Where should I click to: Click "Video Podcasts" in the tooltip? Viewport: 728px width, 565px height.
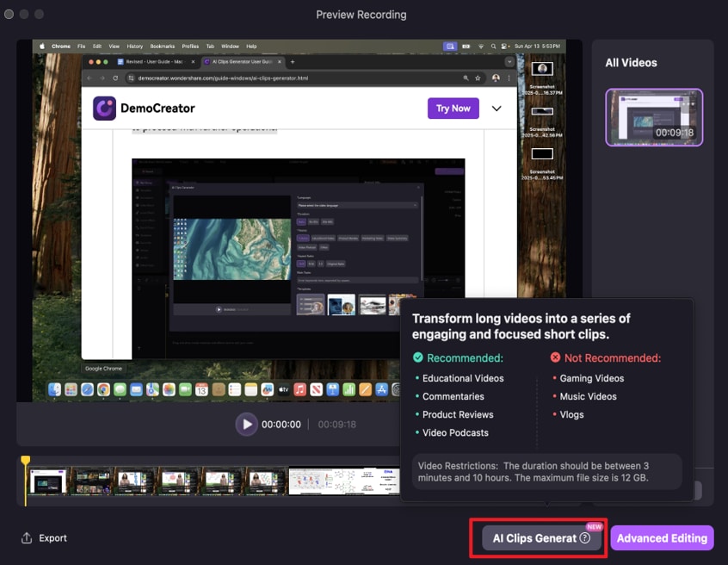(x=455, y=432)
